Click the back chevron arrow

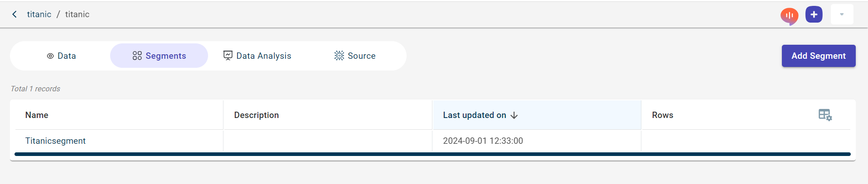[x=15, y=14]
